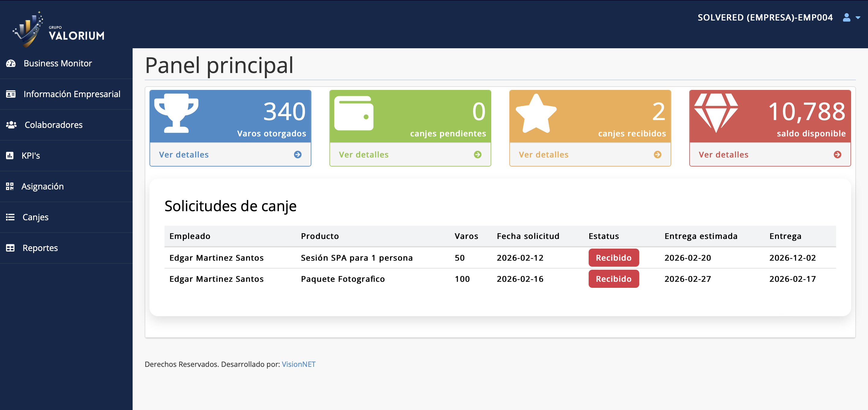Expand the user account dropdown caret
Image resolution: width=868 pixels, height=410 pixels.
tap(858, 18)
